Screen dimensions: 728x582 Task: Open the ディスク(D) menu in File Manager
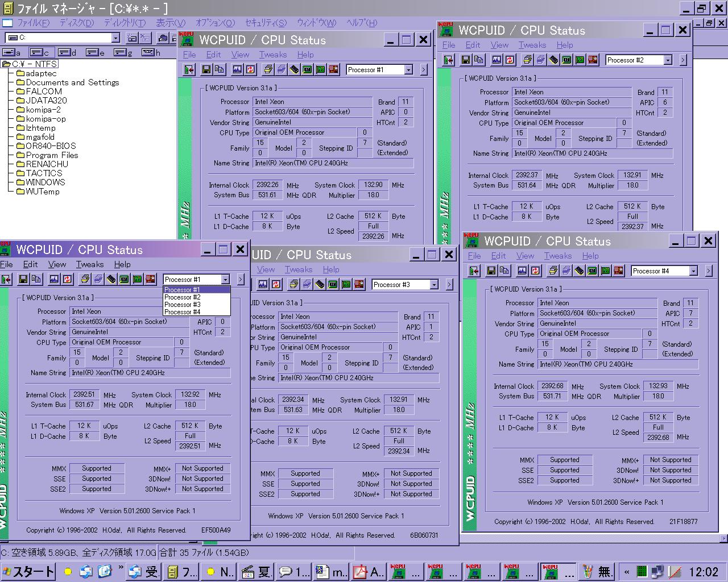[77, 23]
